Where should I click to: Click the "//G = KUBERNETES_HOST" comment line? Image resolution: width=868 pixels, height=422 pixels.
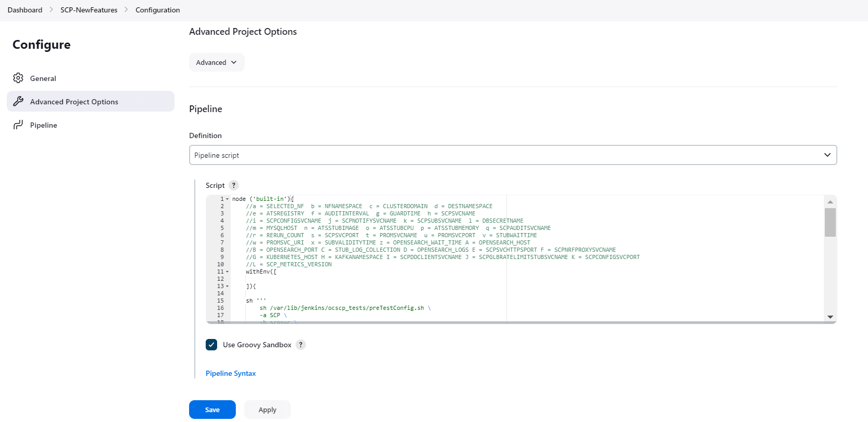tap(443, 257)
